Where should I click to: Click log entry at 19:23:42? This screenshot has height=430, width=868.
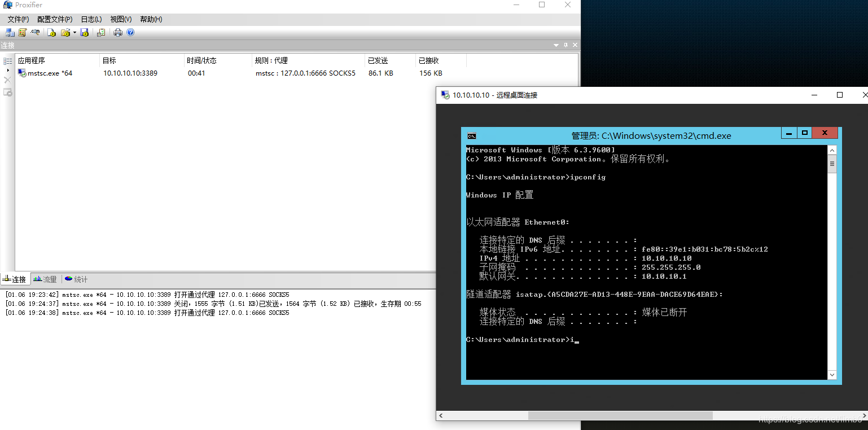coord(147,295)
